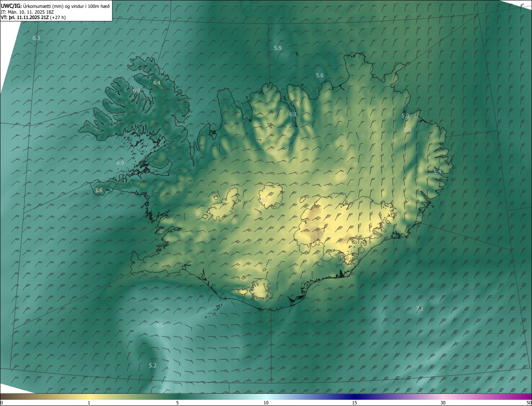Click the 5 tick on the color scale
Viewport: 532px width, 406px height.
177,403
